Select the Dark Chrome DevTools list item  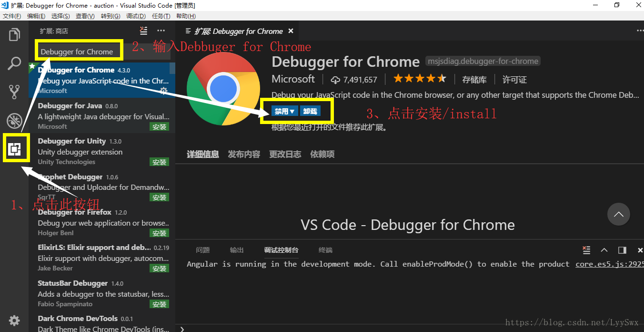pyautogui.click(x=102, y=322)
